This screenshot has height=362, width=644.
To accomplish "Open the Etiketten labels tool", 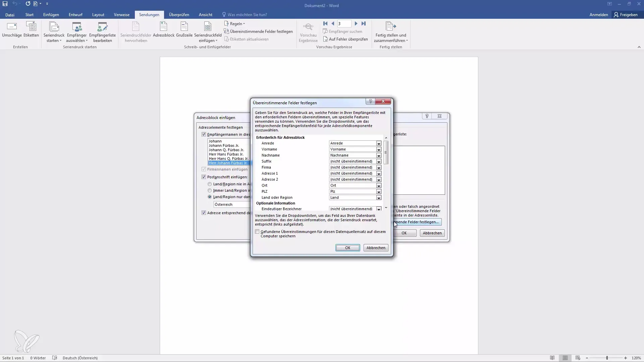I will (x=31, y=29).
